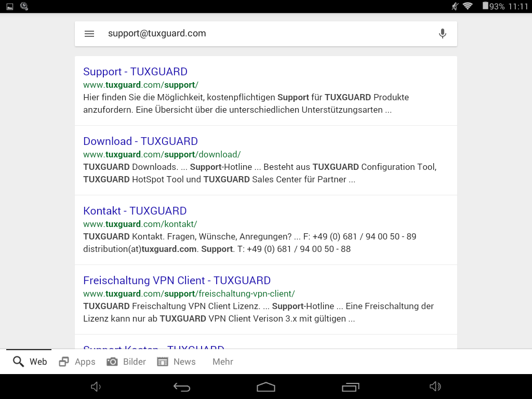The height and width of the screenshot is (399, 532).
Task: Open the Download - TUXGUARD result
Action: coord(140,141)
